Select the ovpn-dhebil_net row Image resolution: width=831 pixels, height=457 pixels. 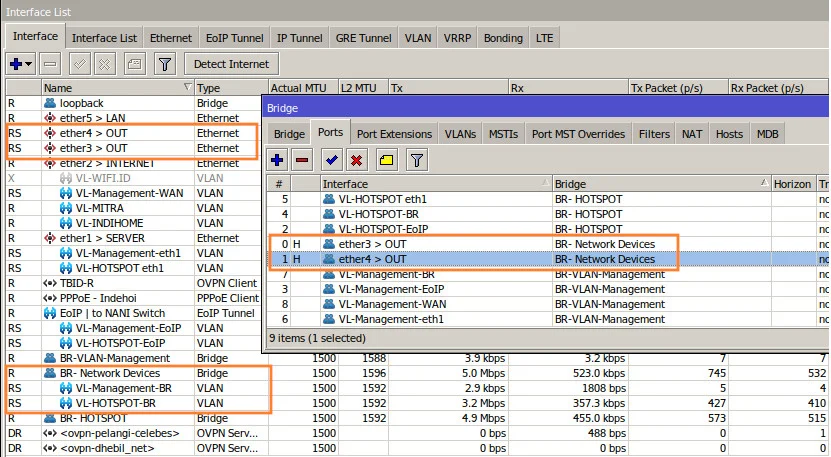pos(417,448)
